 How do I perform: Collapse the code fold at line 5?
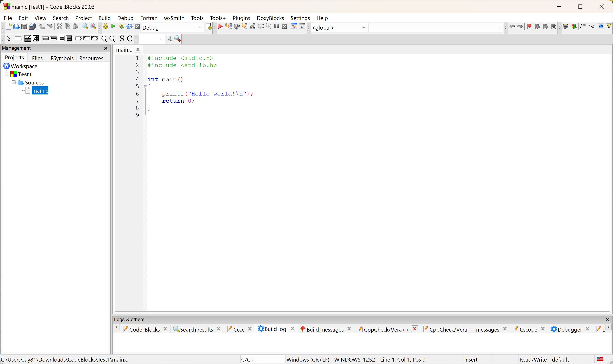click(145, 87)
